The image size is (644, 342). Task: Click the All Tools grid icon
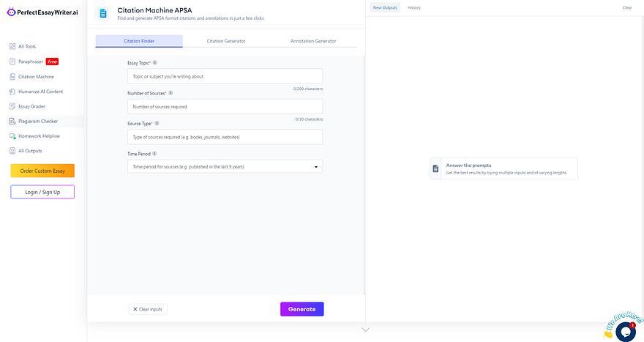click(12, 46)
